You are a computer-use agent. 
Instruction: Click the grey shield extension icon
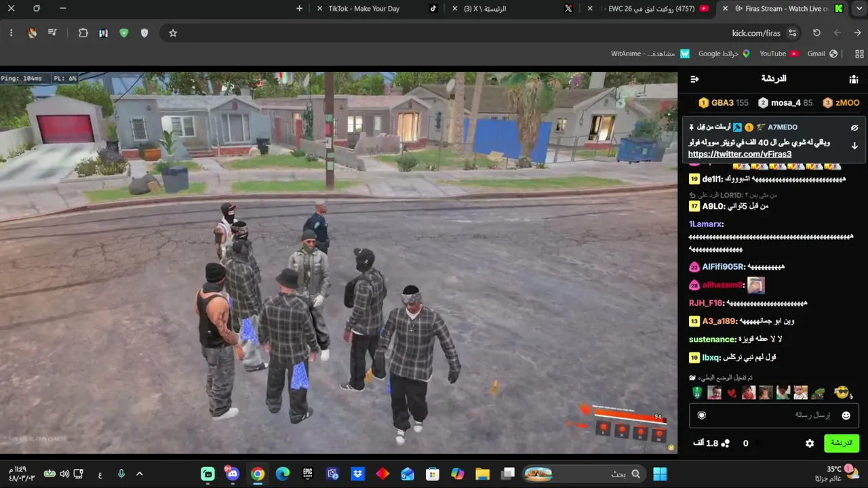point(144,33)
